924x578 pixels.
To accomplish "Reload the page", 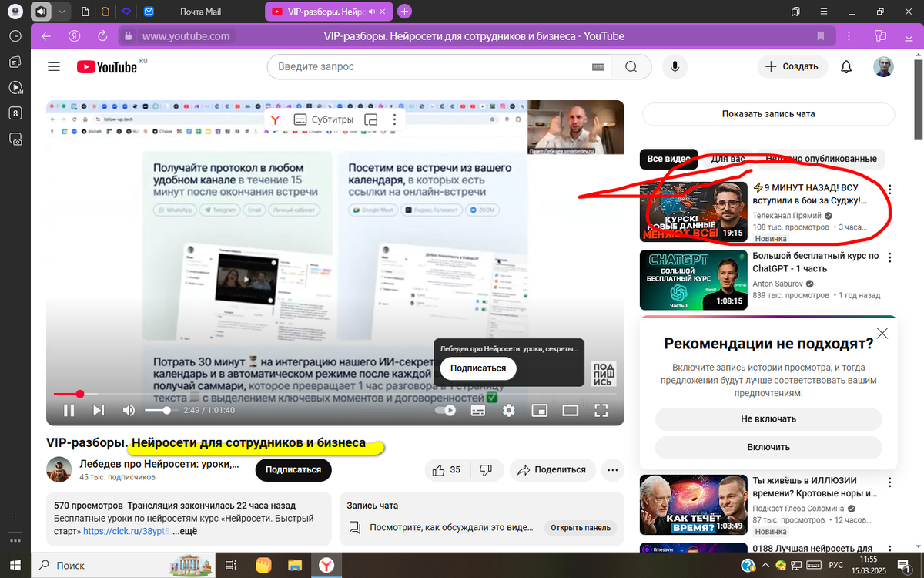I will point(102,36).
